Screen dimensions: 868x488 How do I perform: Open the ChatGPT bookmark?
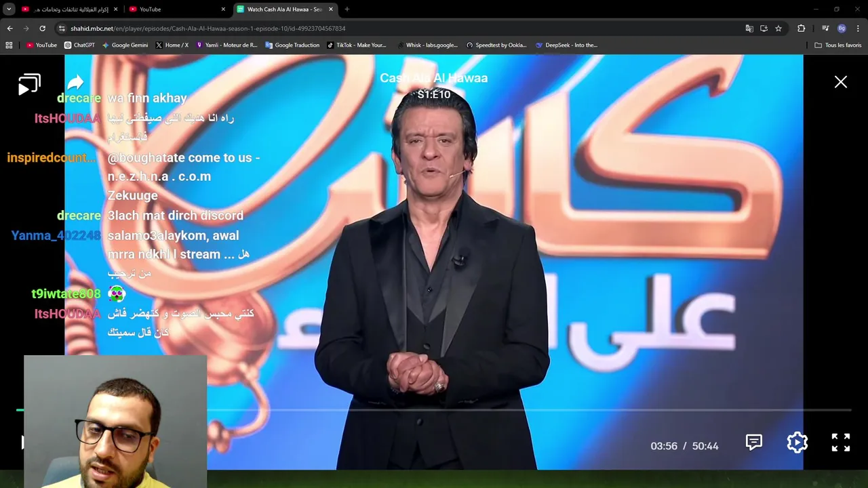tap(79, 45)
